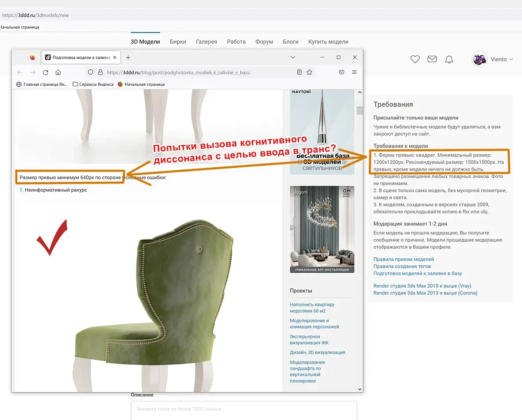The height and width of the screenshot is (420, 522).
Task: Click scrollbar down arrow in Firefox window
Action: (x=360, y=389)
